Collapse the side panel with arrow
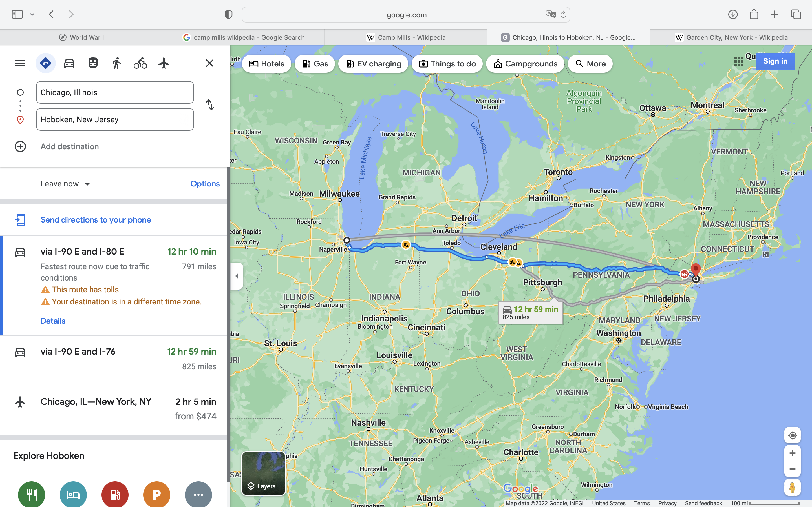The image size is (812, 507). (237, 276)
